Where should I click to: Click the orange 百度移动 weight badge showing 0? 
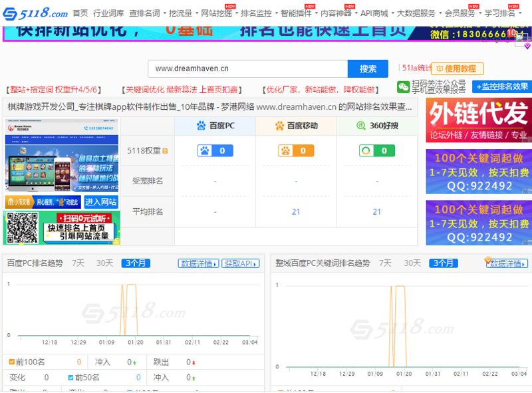click(x=296, y=151)
